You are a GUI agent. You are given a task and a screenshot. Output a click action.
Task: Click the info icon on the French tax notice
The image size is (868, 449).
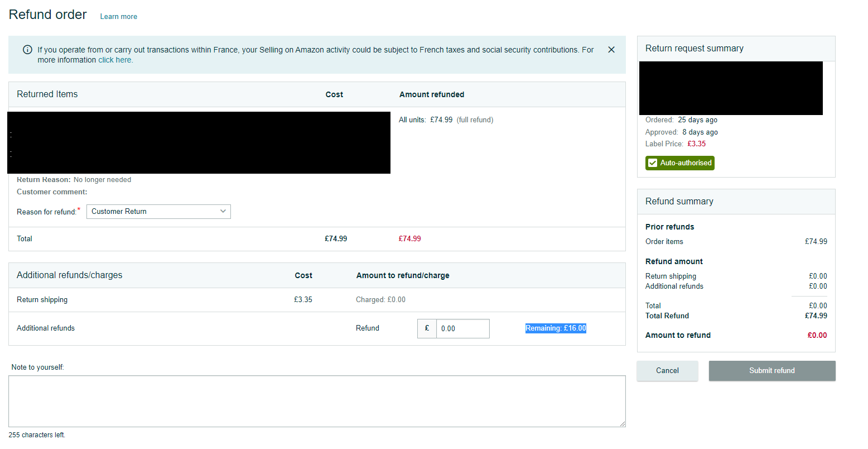point(27,50)
